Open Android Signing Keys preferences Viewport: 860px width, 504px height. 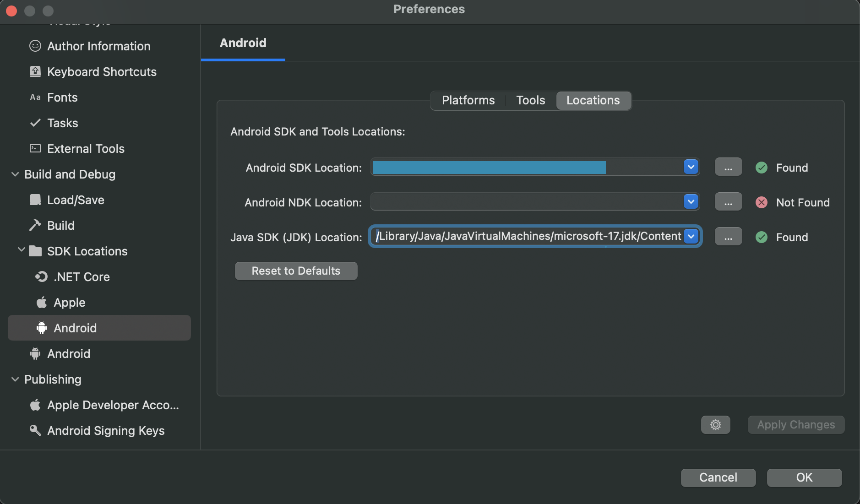pyautogui.click(x=105, y=431)
